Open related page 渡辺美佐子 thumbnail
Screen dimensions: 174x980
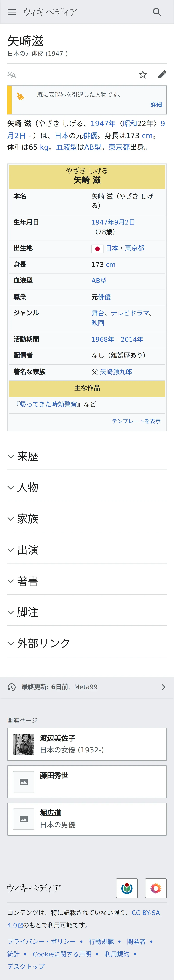(24, 744)
